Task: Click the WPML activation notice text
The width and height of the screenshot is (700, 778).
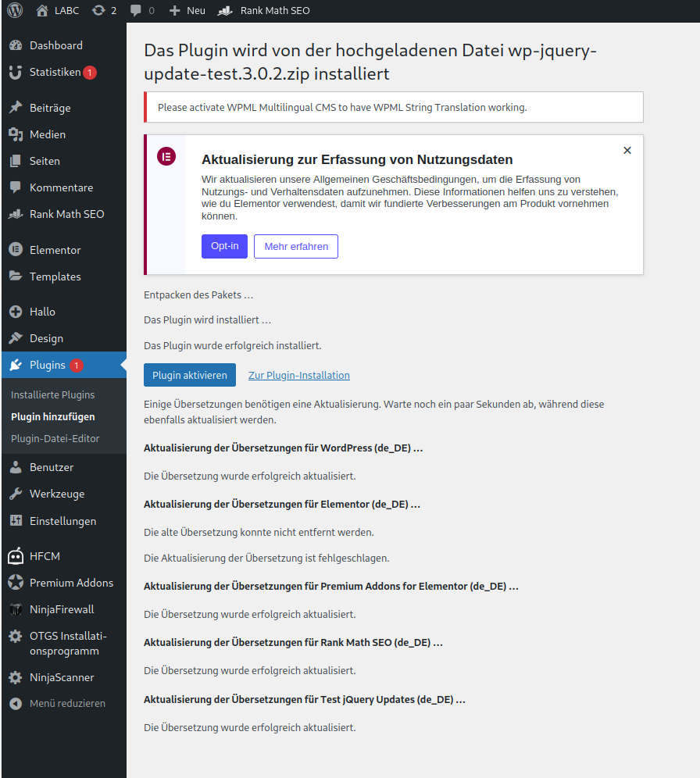Action: point(342,107)
